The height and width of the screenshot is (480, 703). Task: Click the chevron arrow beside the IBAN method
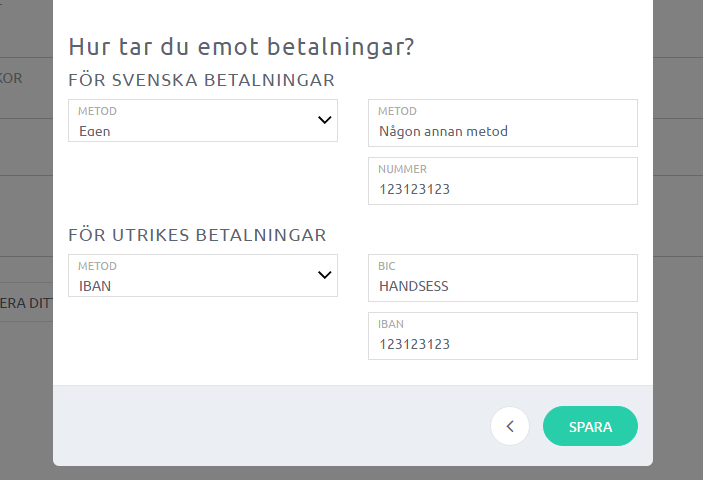pos(324,275)
